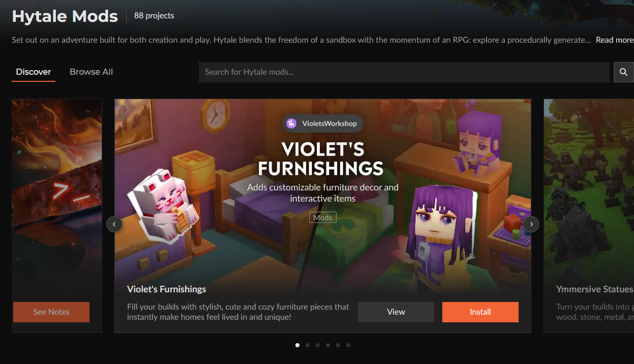The image size is (634, 364).
Task: Select the first carousel dot indicator
Action: (297, 345)
